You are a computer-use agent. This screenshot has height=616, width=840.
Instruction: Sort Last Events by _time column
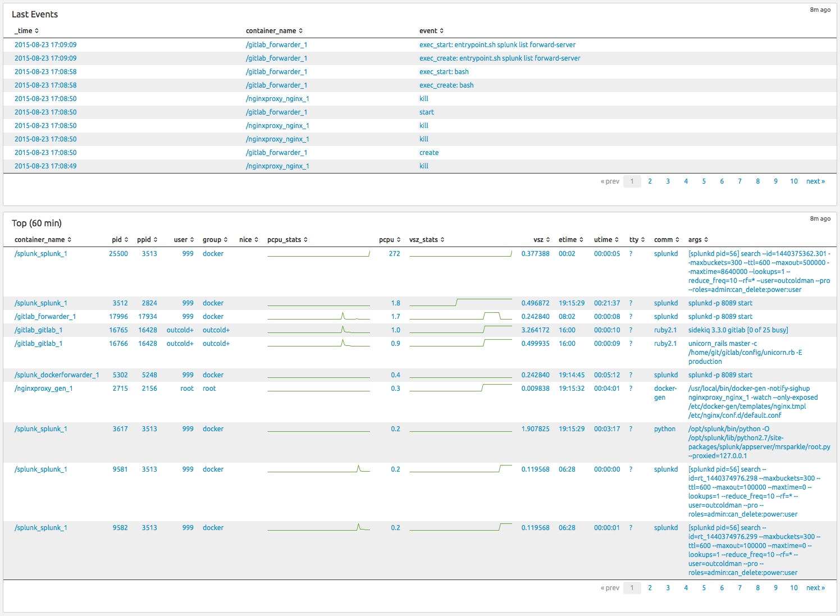[26, 31]
